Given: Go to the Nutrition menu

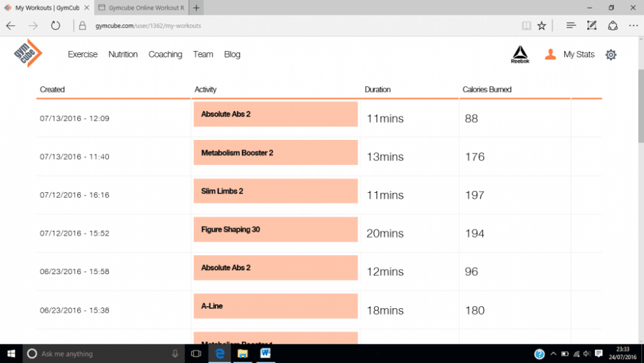Looking at the screenshot, I should pyautogui.click(x=123, y=55).
